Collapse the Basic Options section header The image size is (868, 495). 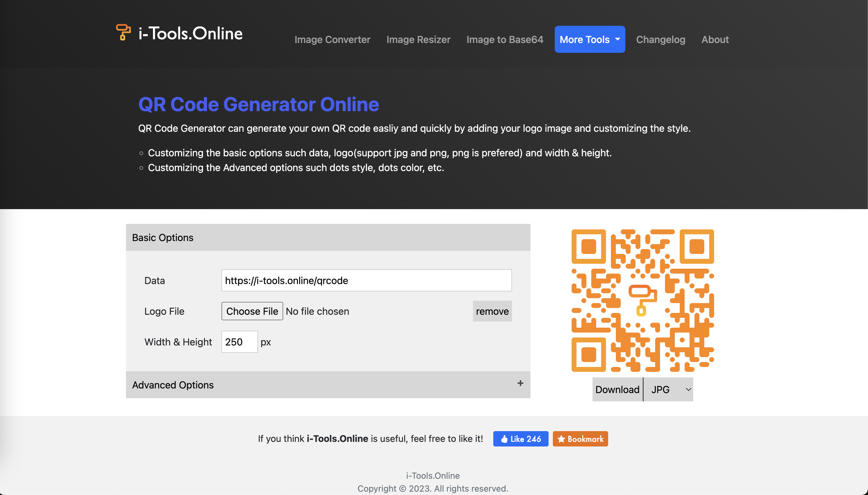coord(328,237)
